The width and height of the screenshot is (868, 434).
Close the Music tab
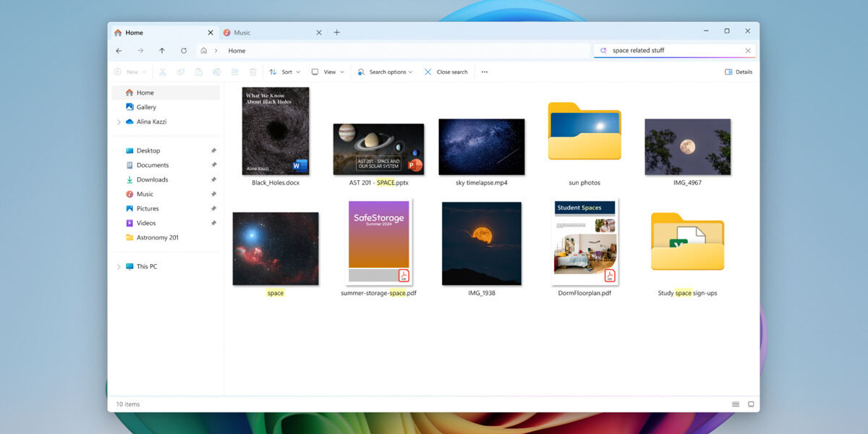coord(319,33)
